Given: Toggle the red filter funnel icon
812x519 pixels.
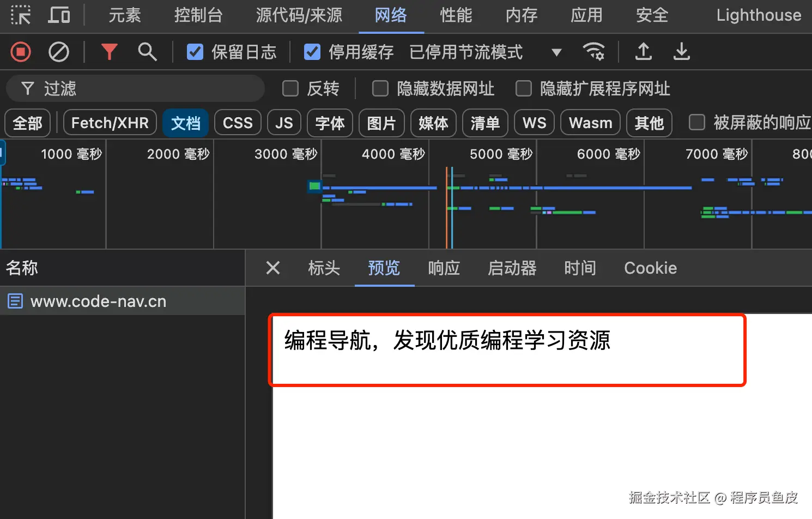Looking at the screenshot, I should 110,52.
